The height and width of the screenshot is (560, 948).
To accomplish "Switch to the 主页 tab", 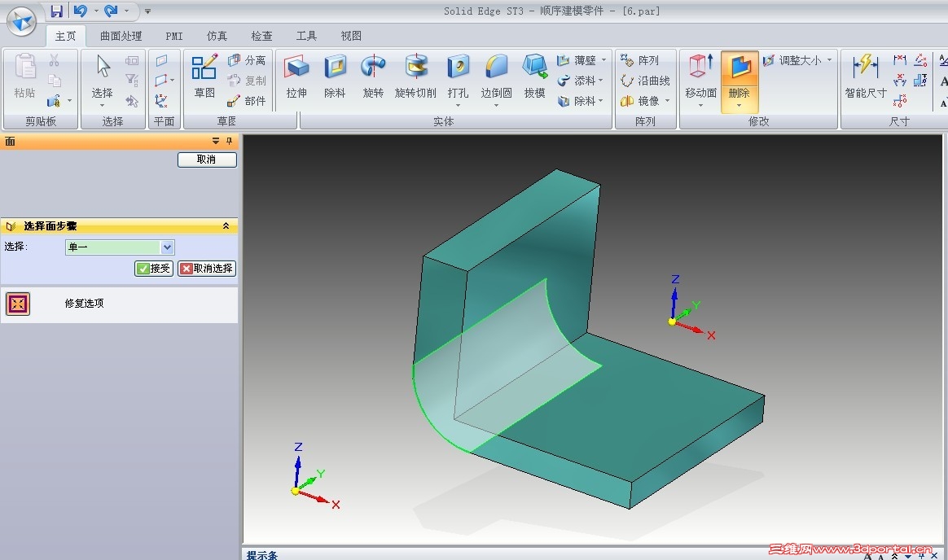I will tap(66, 37).
